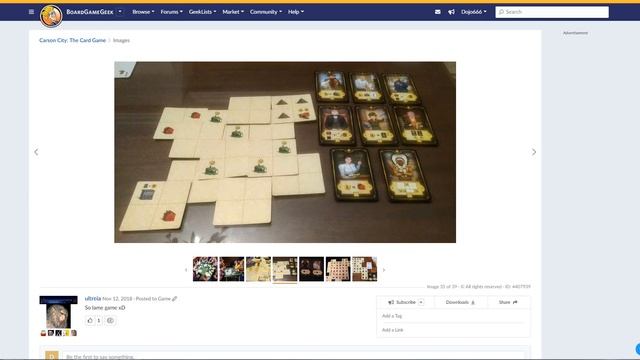Click the main Carson City card game photo
The width and height of the screenshot is (640, 360).
tap(285, 152)
